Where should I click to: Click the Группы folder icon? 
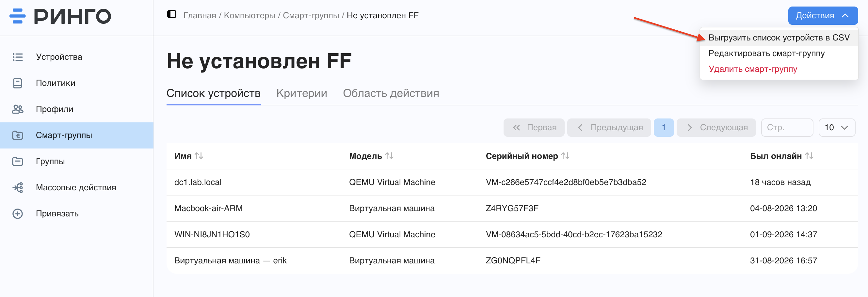[18, 161]
